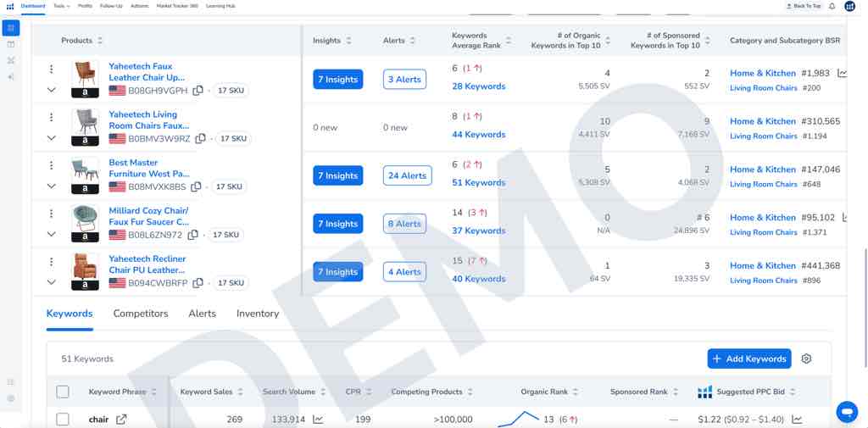Click the page vertical scrollbar

click(865, 307)
